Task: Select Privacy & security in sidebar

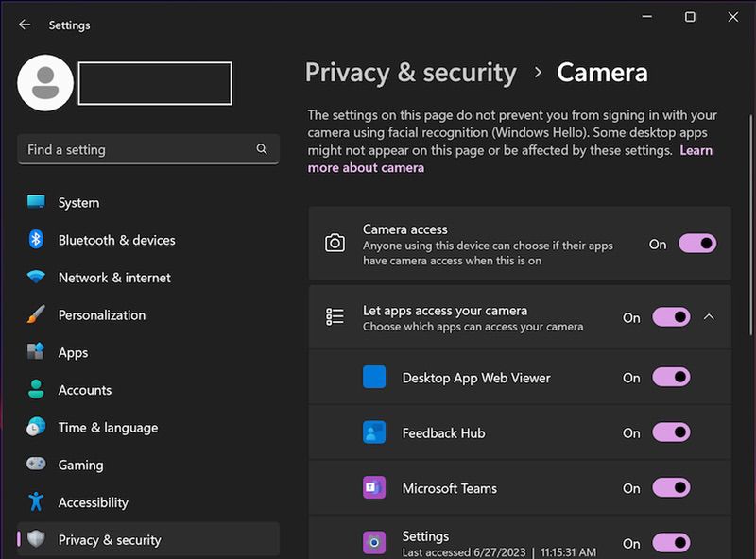Action: pos(148,539)
